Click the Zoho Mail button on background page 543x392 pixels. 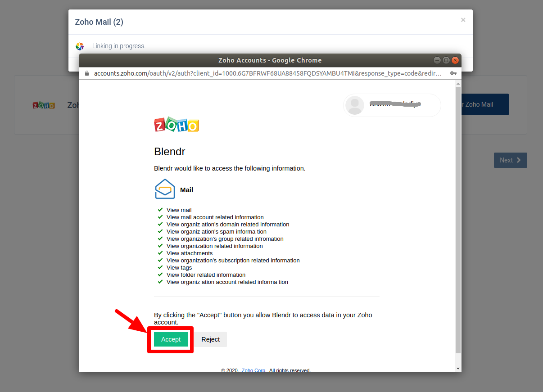[x=484, y=104]
